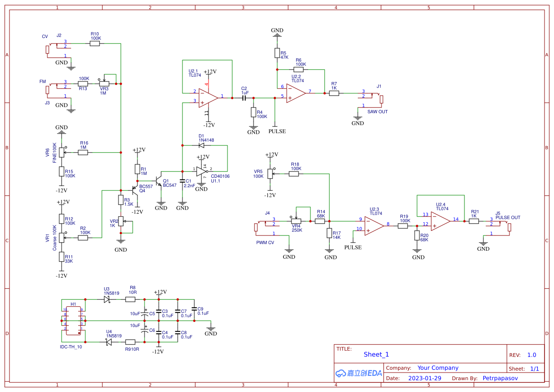Select the VR2 1K trimmer symbol
The image size is (554, 392).
pyautogui.click(x=121, y=221)
